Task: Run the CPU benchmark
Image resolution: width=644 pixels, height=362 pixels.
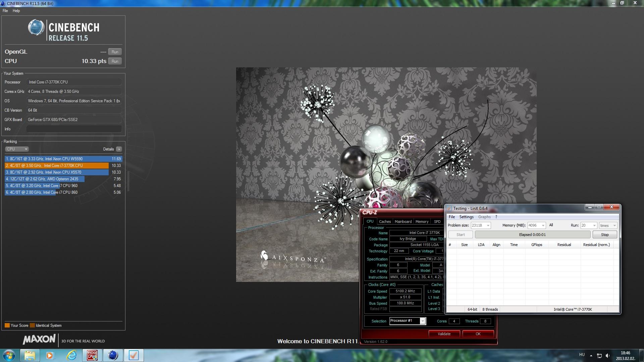Action: [115, 61]
